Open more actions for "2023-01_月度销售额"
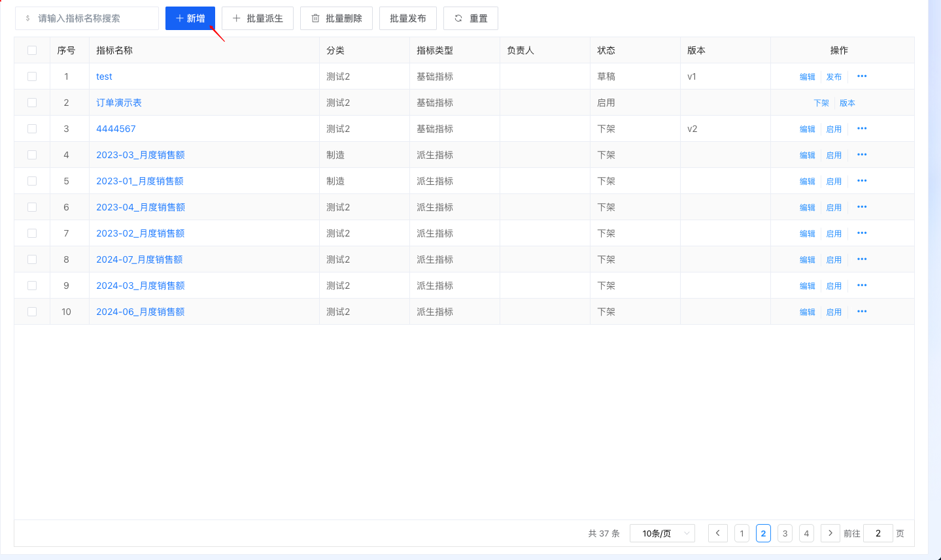941x560 pixels. [861, 180]
